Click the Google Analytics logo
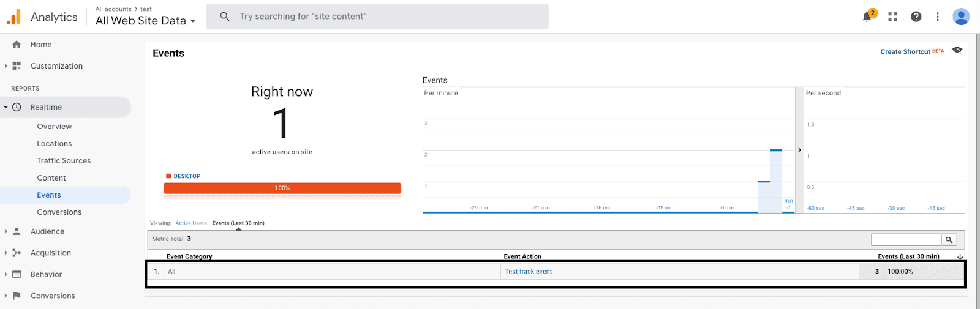Screen dimensions: 980x309 (x=13, y=17)
